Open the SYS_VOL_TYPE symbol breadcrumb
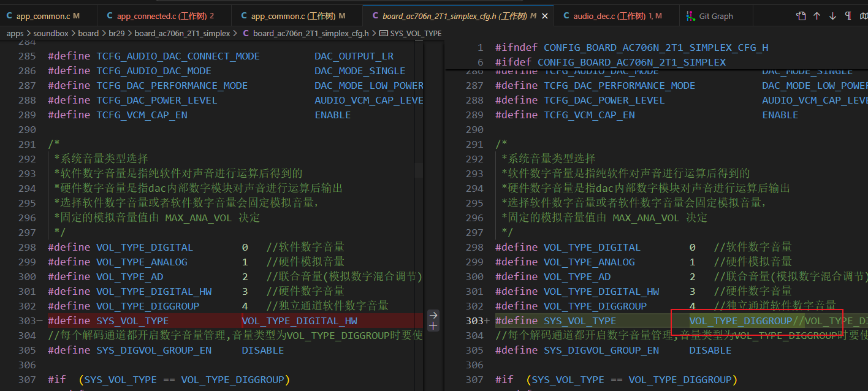 point(416,33)
